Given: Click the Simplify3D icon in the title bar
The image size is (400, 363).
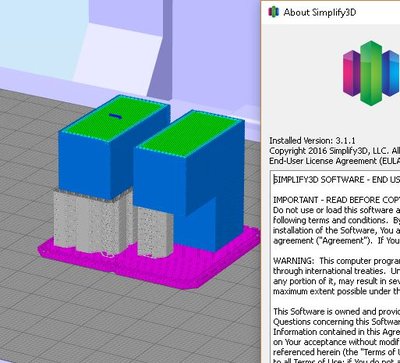Looking at the screenshot, I should [273, 12].
